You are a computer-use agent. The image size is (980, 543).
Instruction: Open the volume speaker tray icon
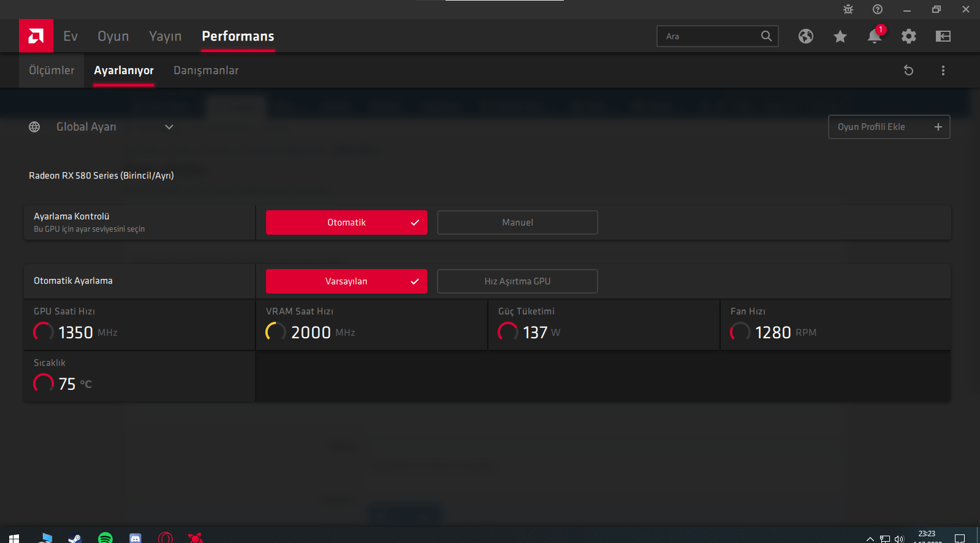pyautogui.click(x=899, y=539)
